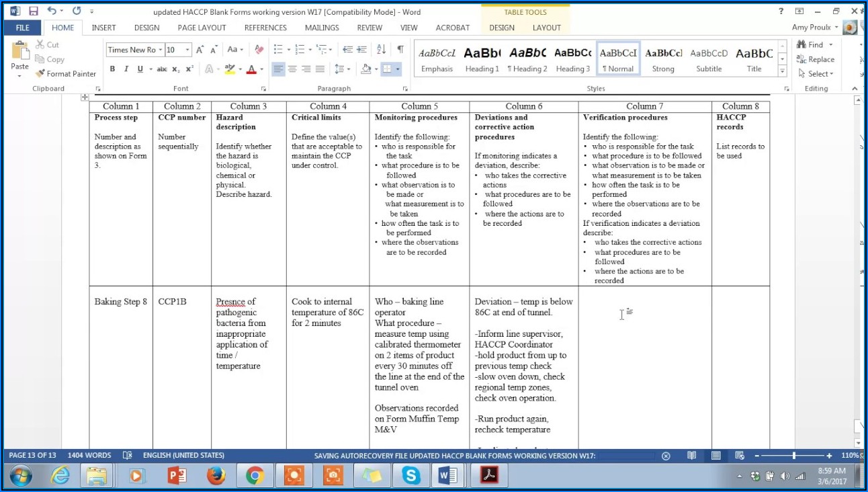Open Word Help question mark
This screenshot has width=868, height=492.
(x=781, y=11)
